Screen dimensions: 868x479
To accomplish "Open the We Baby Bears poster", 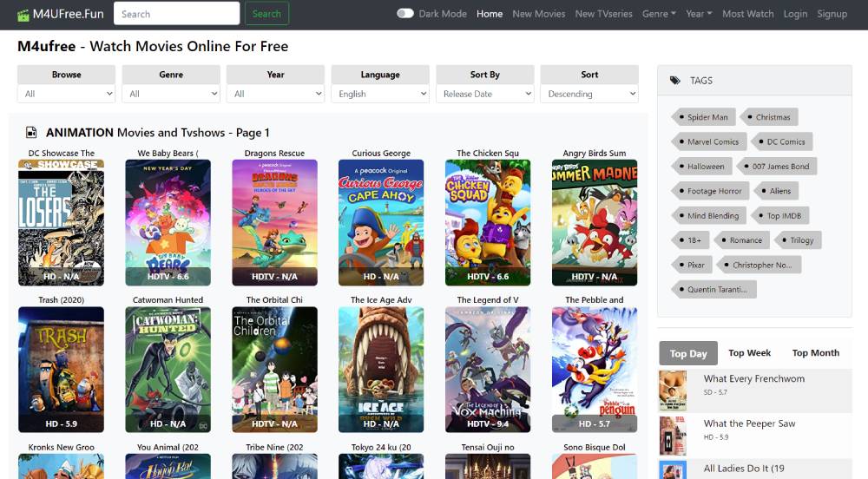I will click(168, 223).
